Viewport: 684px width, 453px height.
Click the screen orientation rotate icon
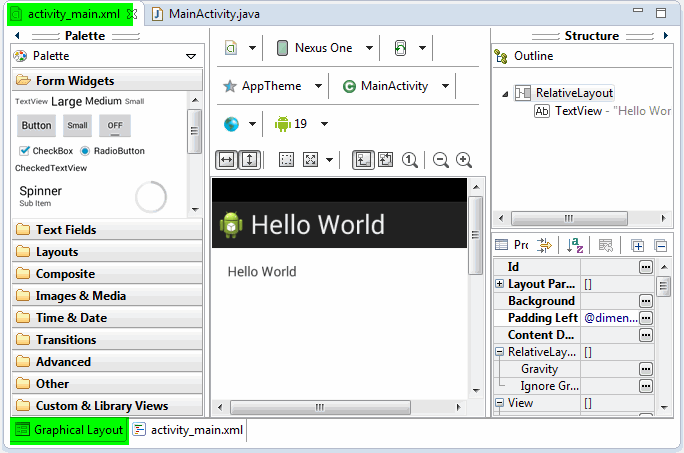click(x=400, y=48)
